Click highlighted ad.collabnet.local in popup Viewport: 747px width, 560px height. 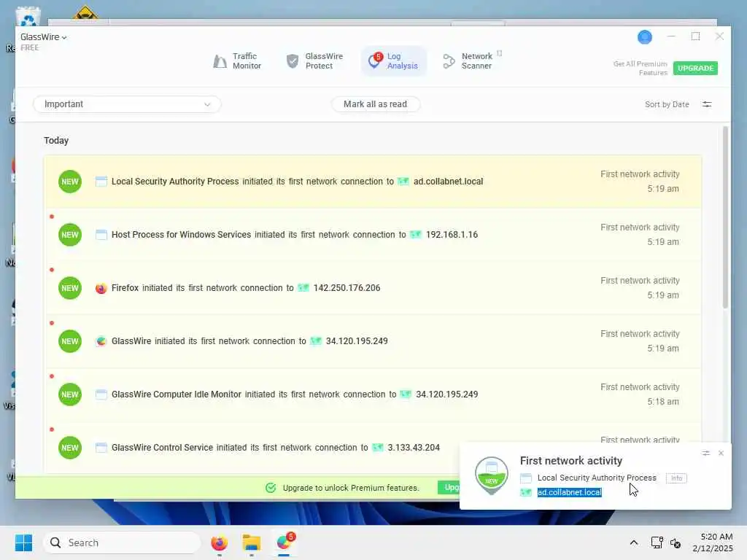(x=569, y=492)
